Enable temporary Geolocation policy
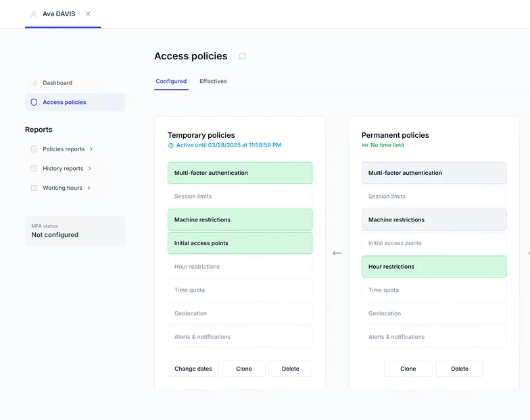Image resolution: width=530 pixels, height=420 pixels. (x=240, y=313)
